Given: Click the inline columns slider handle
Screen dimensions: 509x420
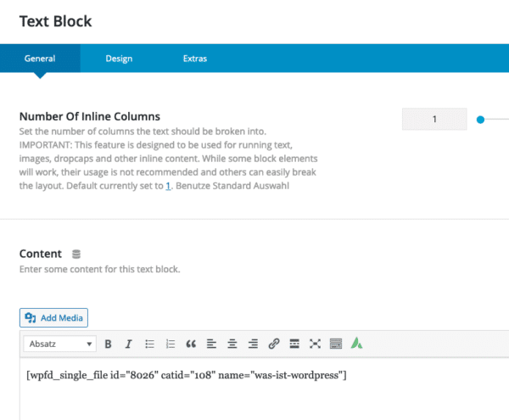Looking at the screenshot, I should [480, 120].
